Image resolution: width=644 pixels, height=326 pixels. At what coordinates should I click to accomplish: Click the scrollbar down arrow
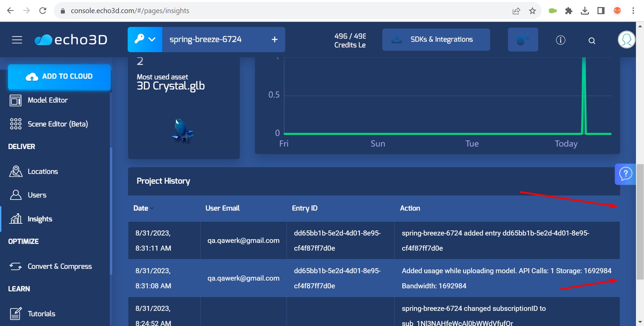pos(640,322)
